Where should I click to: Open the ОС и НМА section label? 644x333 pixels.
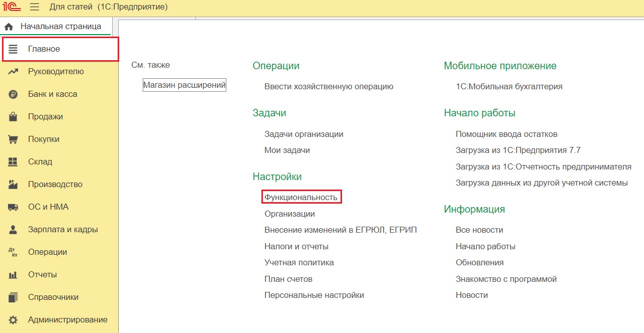(48, 207)
